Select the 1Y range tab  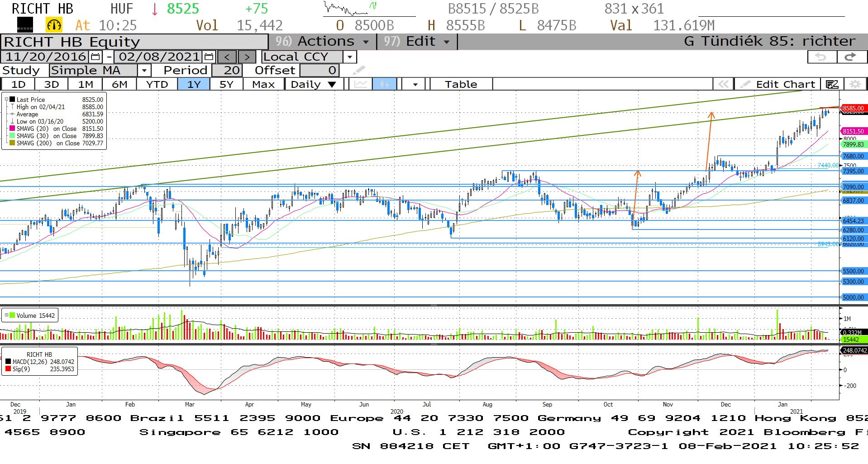click(194, 84)
